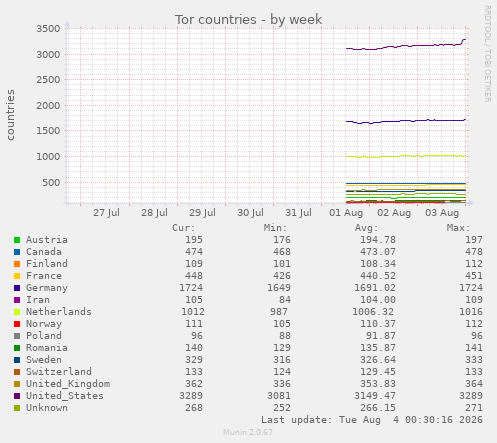This screenshot has height=443, width=497.
Task: Select the 'Norway' legend label
Action: click(x=44, y=324)
